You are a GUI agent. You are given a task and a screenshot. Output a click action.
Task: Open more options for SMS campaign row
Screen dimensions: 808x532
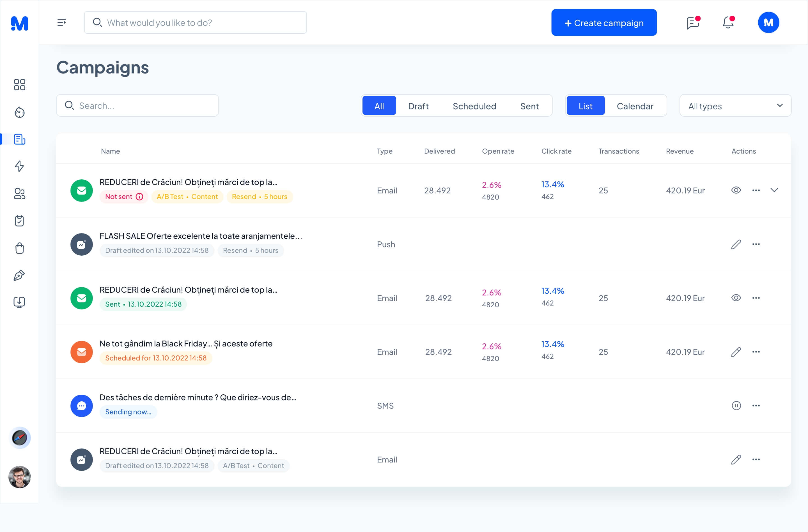tap(756, 405)
